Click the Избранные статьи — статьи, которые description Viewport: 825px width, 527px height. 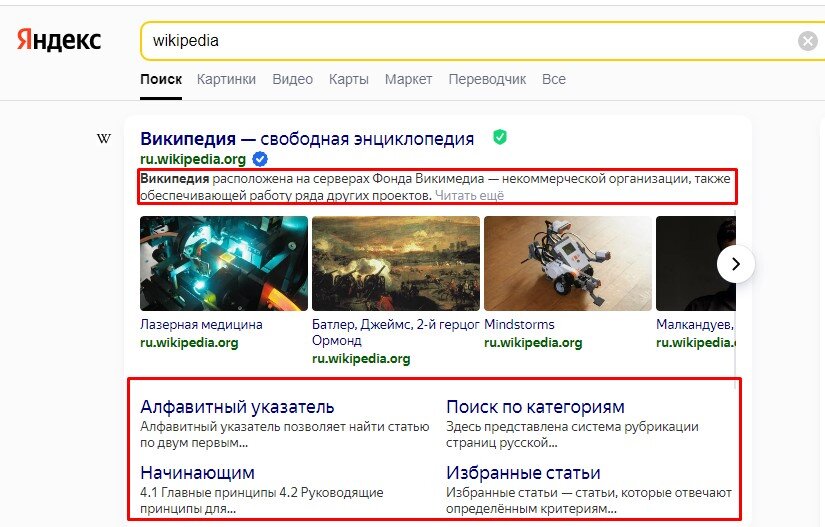(x=589, y=501)
